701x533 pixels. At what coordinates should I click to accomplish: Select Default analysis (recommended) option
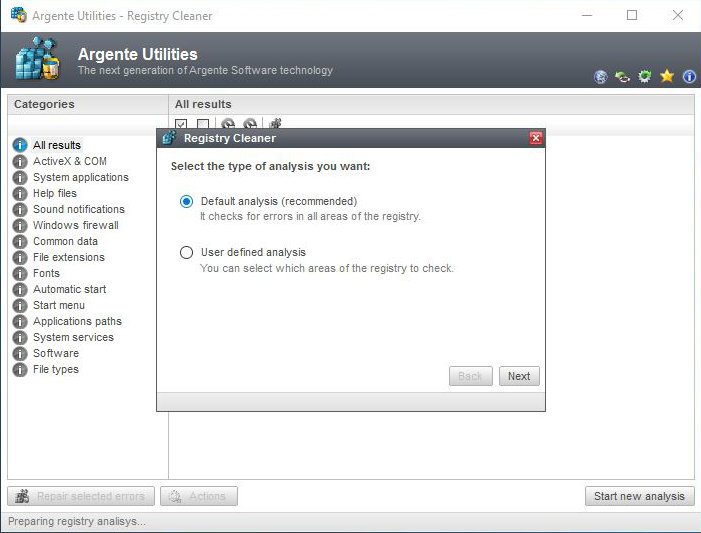(x=186, y=201)
